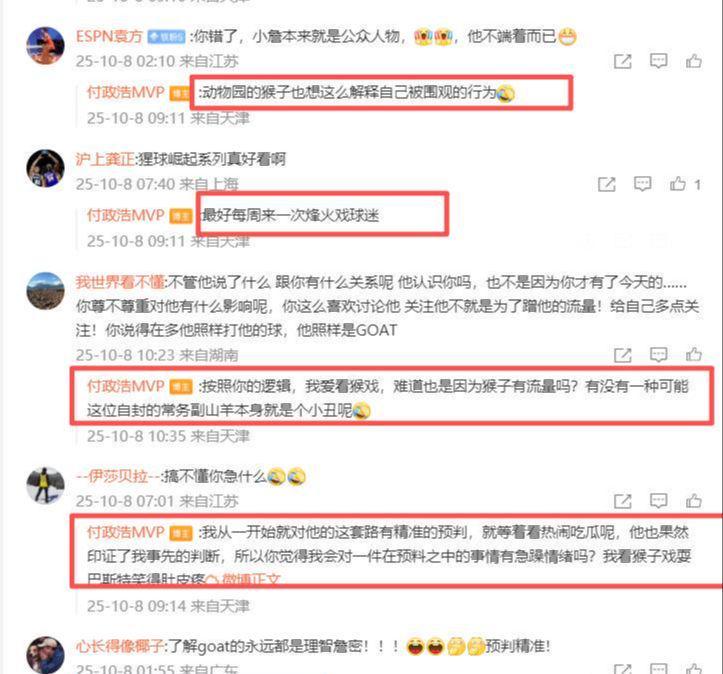Like --伊莎贝拉--'s comment with thumbs-up

[693, 501]
